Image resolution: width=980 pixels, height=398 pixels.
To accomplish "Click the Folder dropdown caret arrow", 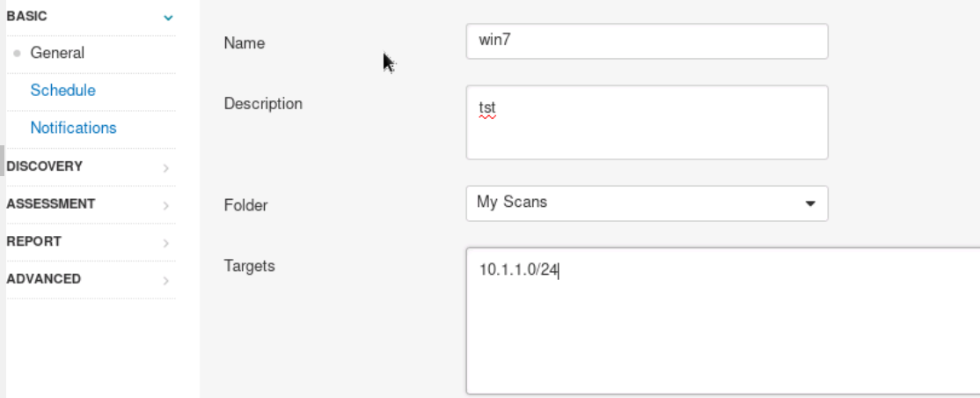I will pyautogui.click(x=810, y=203).
